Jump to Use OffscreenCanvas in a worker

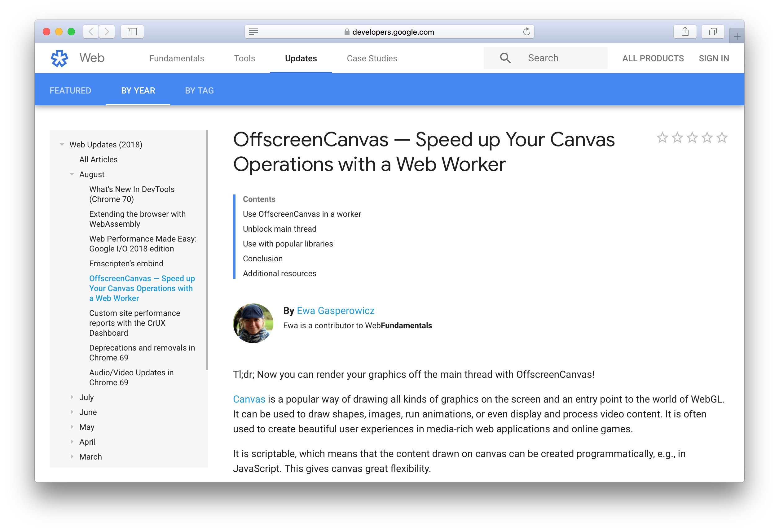coord(302,214)
